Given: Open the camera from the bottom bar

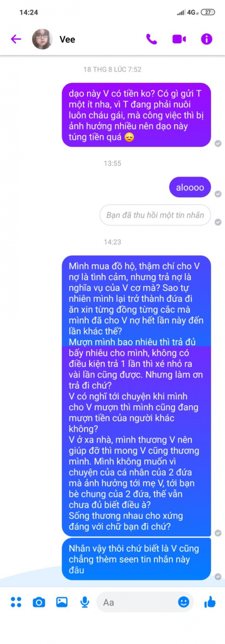Looking at the screenshot, I should (39, 602).
